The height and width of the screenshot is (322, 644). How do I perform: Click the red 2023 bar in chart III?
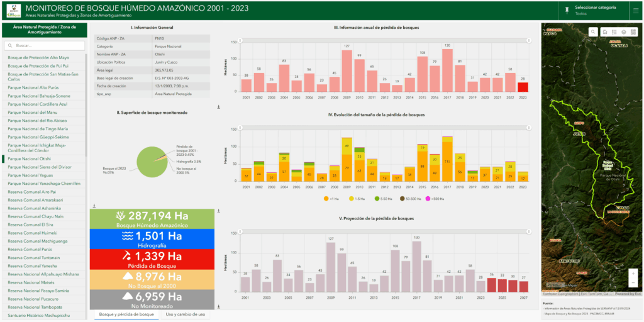pos(523,87)
